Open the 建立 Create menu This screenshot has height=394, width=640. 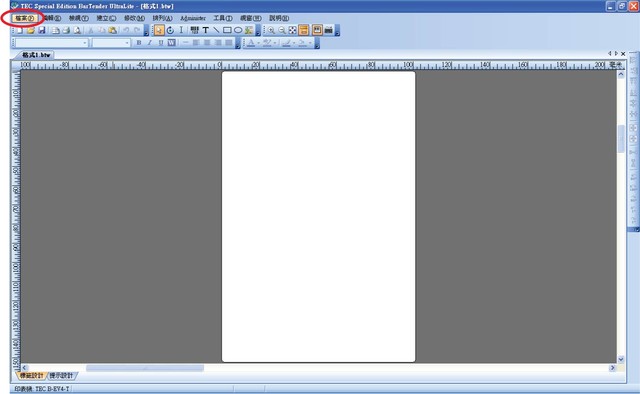tap(106, 18)
